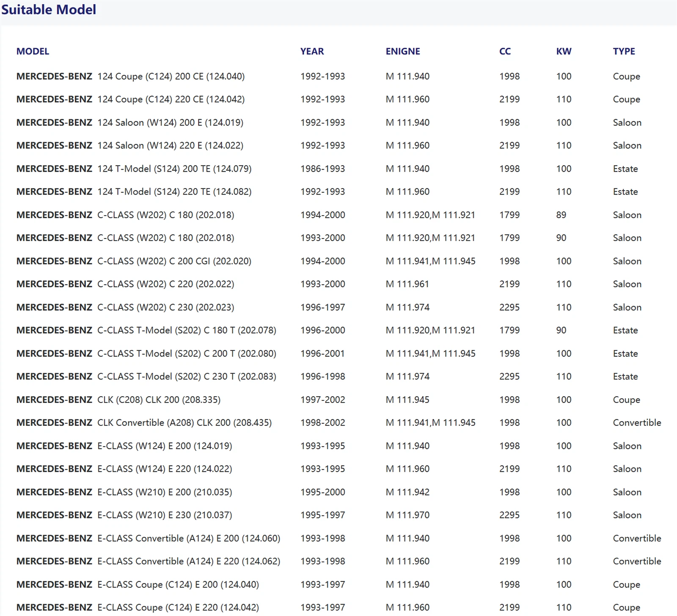
Task: Click the Suitable Model heading
Action: click(x=49, y=9)
